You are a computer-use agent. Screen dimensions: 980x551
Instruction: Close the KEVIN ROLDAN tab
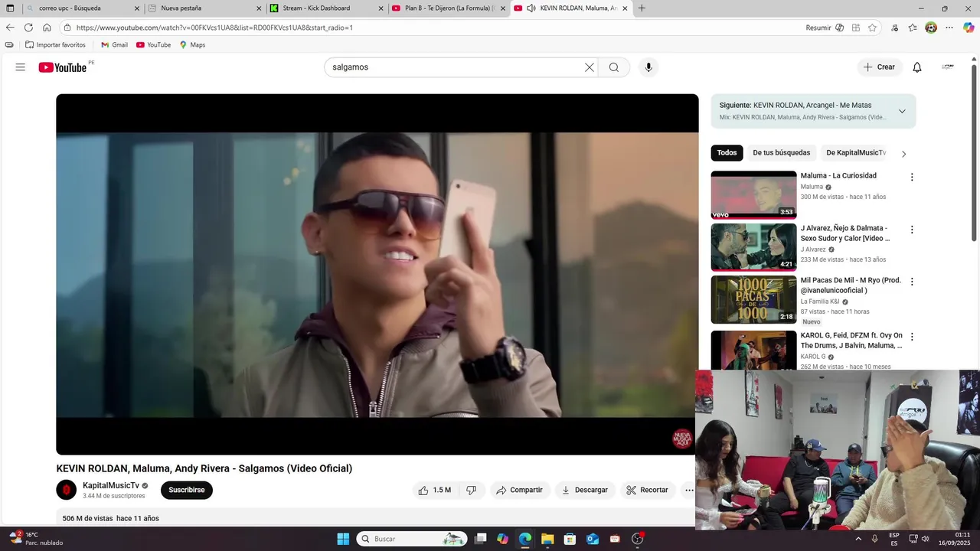625,8
